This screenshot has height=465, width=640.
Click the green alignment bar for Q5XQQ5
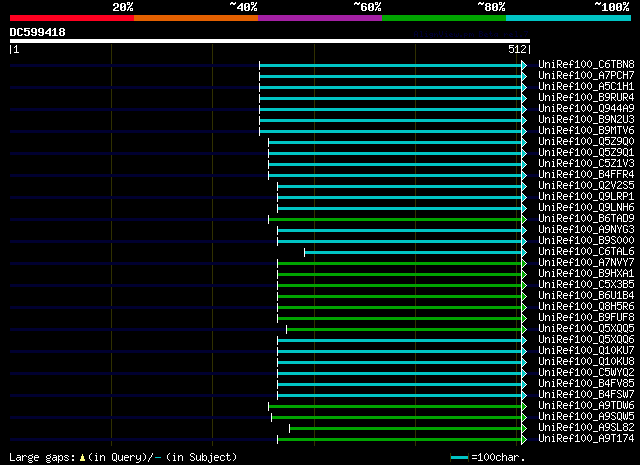point(404,329)
